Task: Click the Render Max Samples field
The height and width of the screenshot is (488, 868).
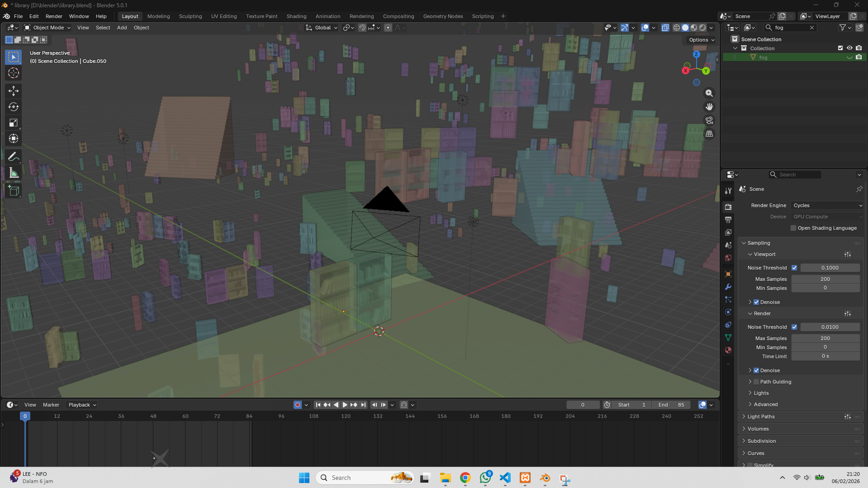Action: point(825,338)
